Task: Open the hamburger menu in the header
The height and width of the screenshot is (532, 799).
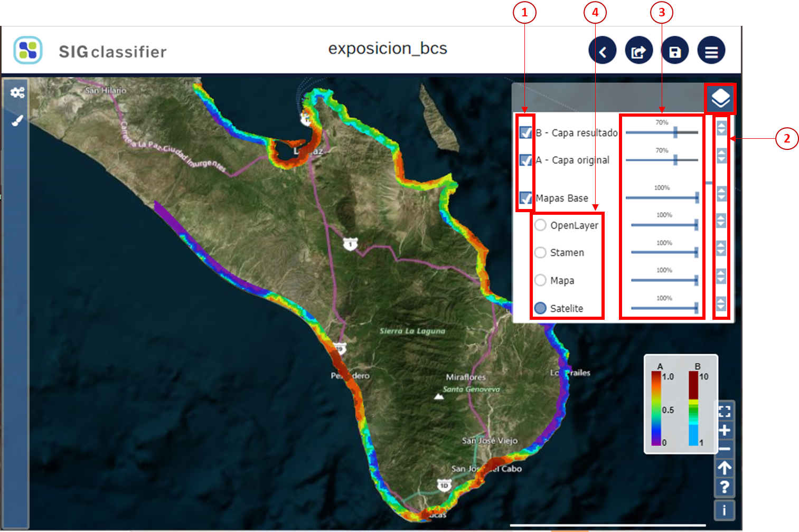Action: tap(711, 51)
